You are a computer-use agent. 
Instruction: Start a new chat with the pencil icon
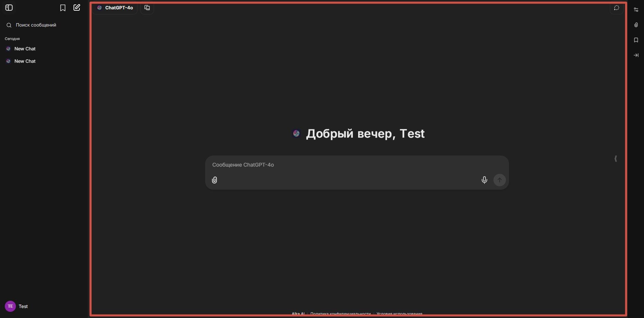tap(77, 8)
